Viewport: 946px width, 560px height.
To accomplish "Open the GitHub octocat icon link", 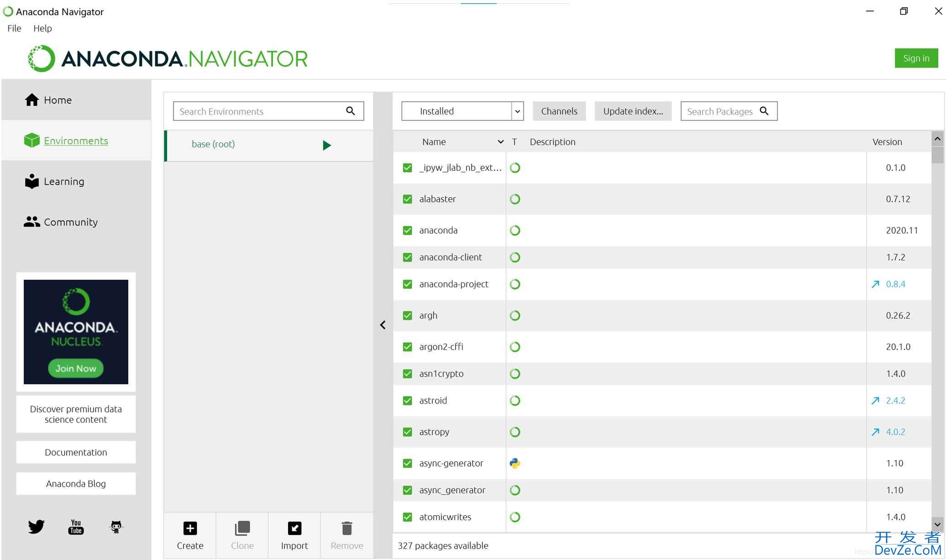I will 116,527.
